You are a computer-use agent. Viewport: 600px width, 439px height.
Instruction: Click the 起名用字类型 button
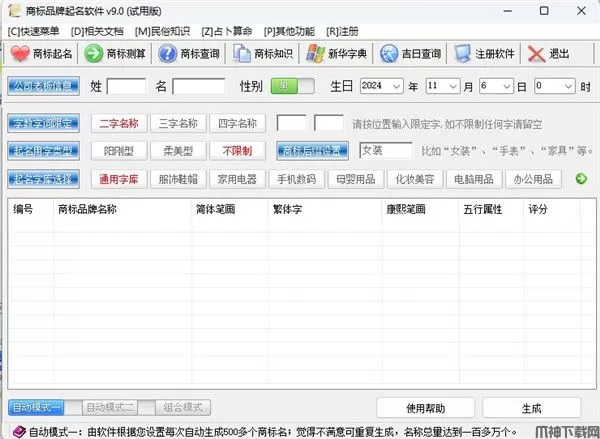44,151
